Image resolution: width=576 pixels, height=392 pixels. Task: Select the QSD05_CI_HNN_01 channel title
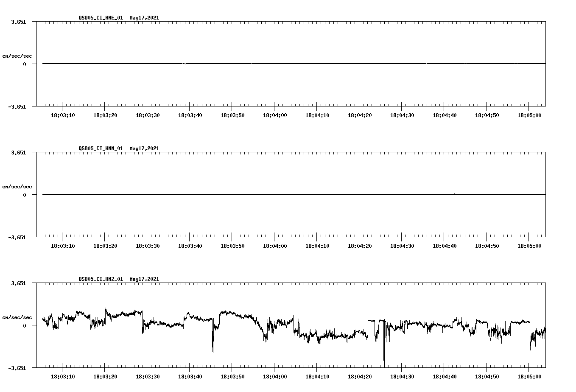pos(100,148)
